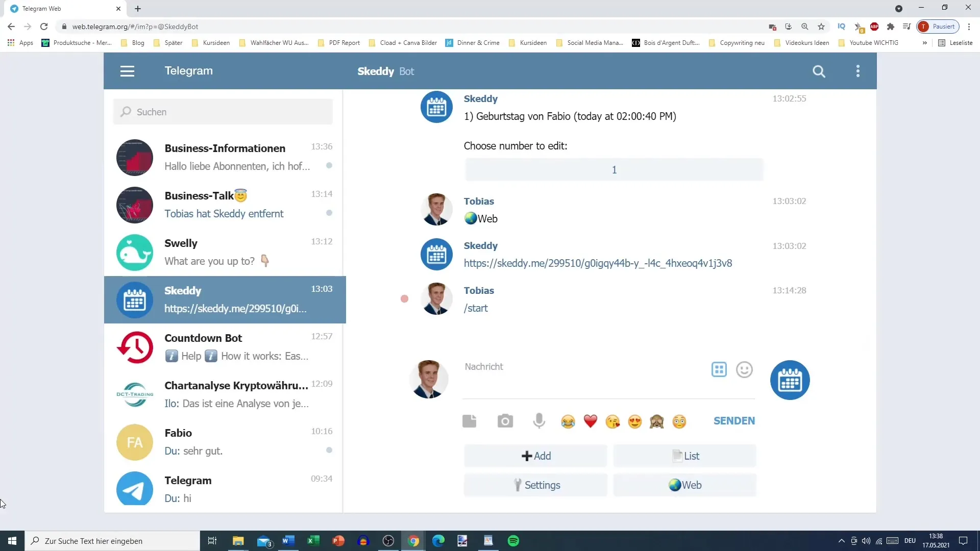Show hidden system tray icons
The height and width of the screenshot is (551, 980).
click(x=841, y=541)
